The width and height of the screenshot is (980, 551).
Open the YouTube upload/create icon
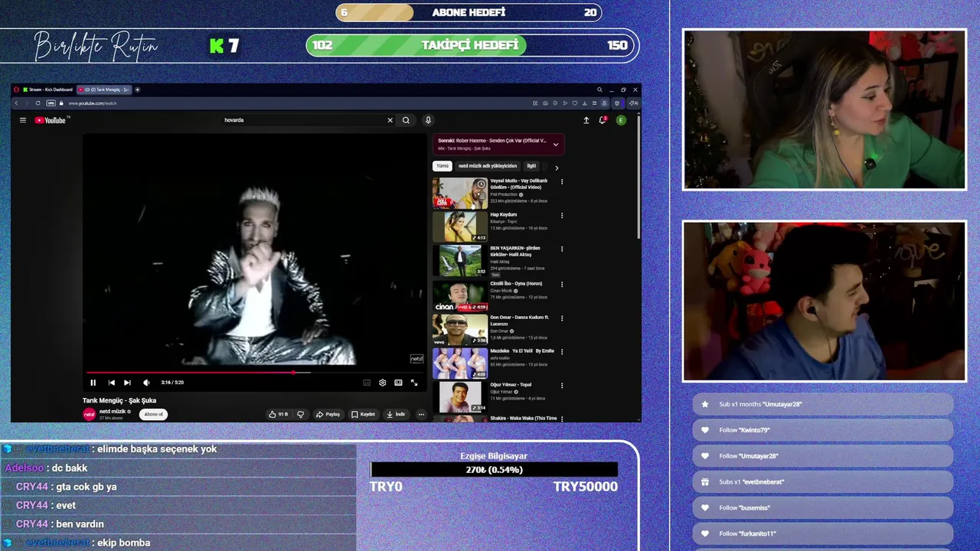pyautogui.click(x=586, y=120)
